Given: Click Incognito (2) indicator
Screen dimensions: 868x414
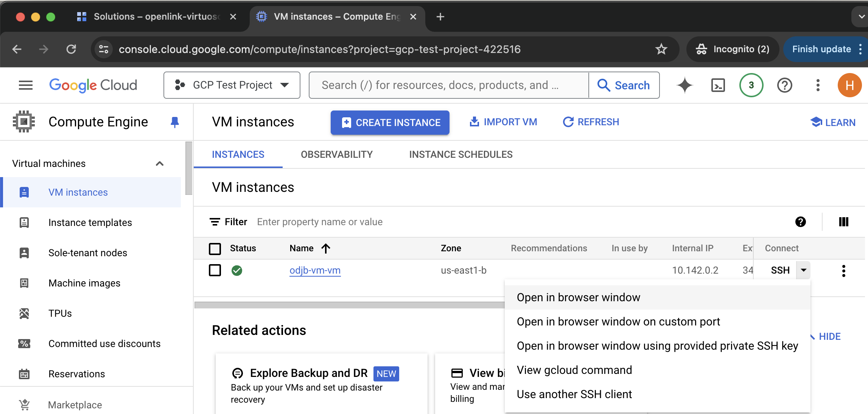Looking at the screenshot, I should pyautogui.click(x=733, y=49).
